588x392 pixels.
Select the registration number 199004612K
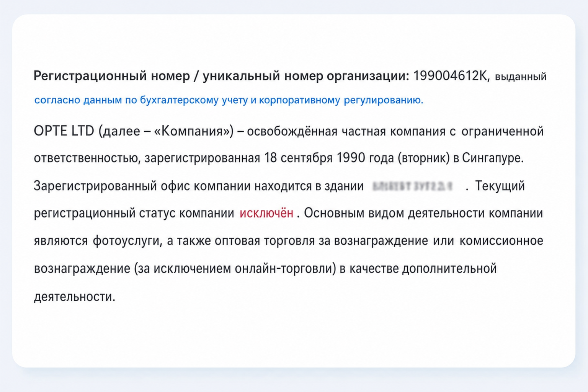(x=451, y=76)
